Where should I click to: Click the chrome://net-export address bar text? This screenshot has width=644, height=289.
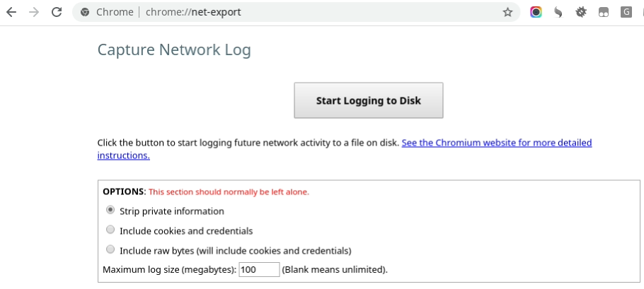193,12
